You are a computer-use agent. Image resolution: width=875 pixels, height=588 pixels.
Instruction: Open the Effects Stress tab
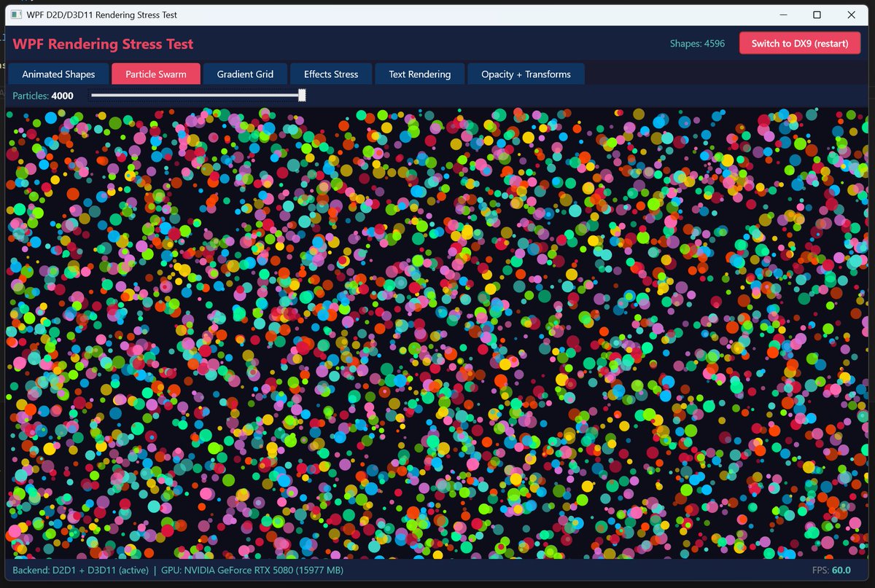point(331,74)
